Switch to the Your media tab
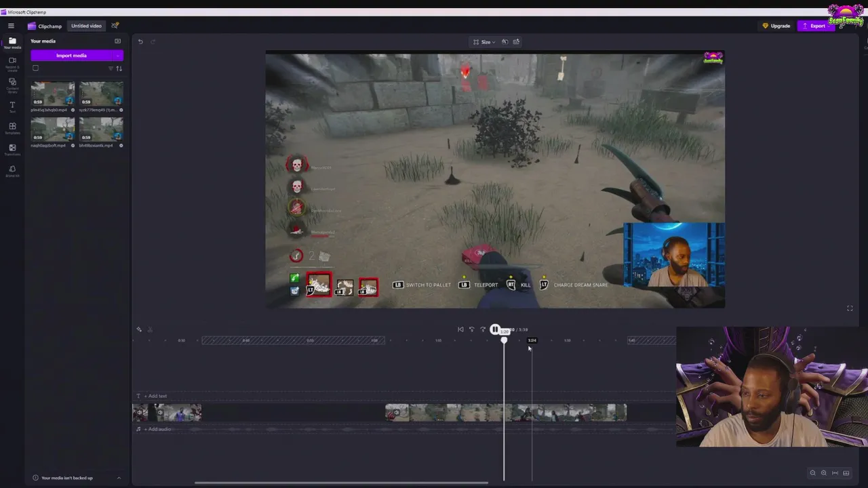Viewport: 868px width, 488px height. point(12,43)
